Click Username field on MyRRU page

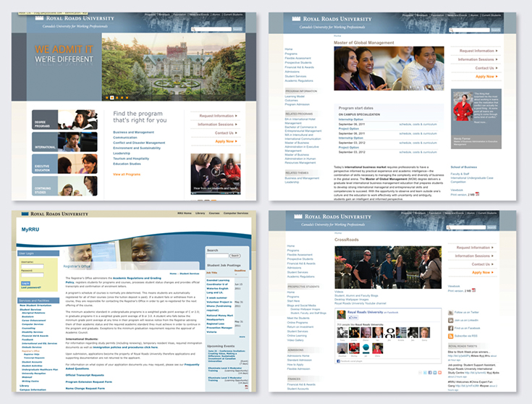tap(33, 266)
